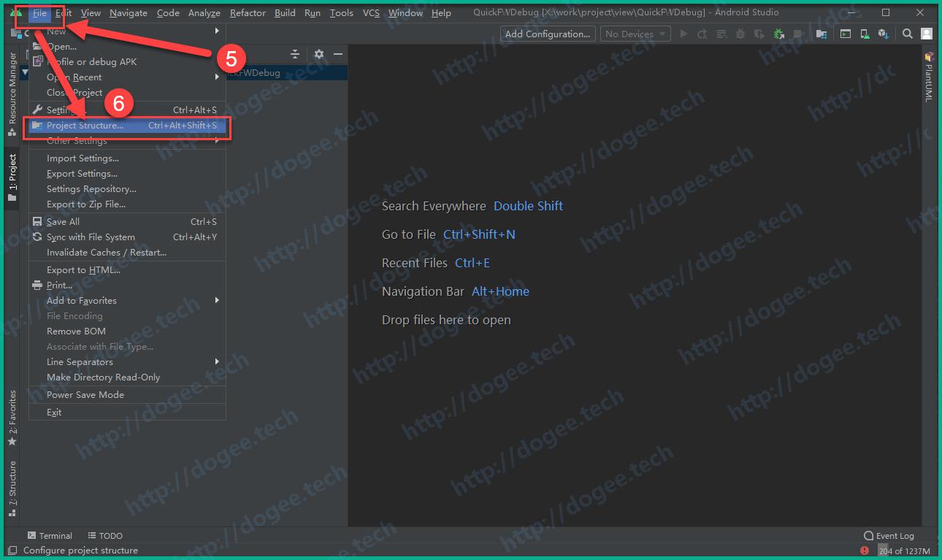The width and height of the screenshot is (942, 560).
Task: Open the 2: Favorites side tab
Action: pyautogui.click(x=12, y=418)
